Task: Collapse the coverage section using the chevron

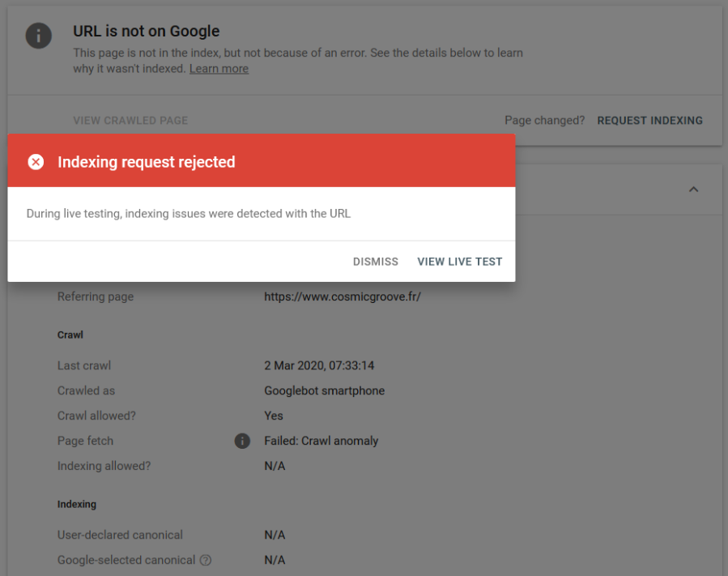Action: coord(693,190)
